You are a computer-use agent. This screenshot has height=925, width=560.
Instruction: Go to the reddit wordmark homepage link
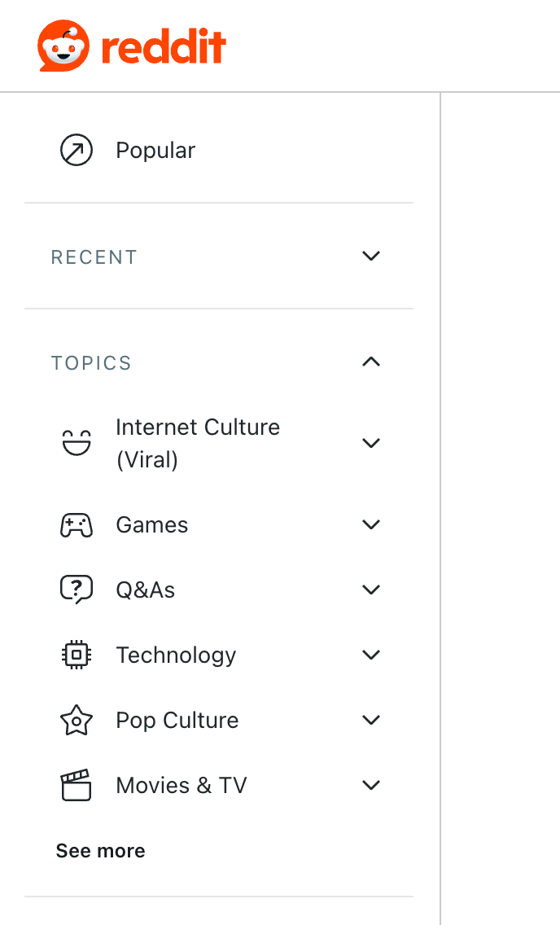tap(164, 47)
